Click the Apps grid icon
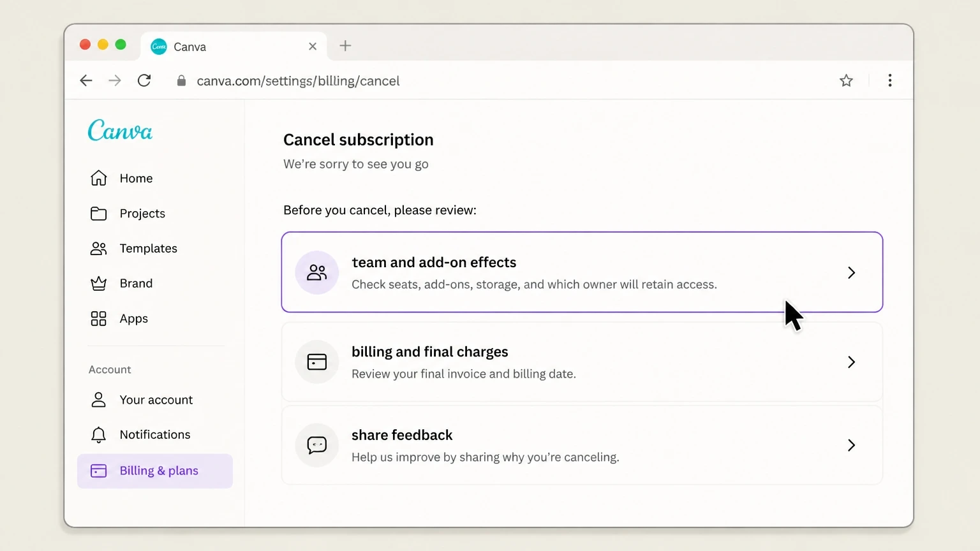This screenshot has width=980, height=551. [x=98, y=318]
